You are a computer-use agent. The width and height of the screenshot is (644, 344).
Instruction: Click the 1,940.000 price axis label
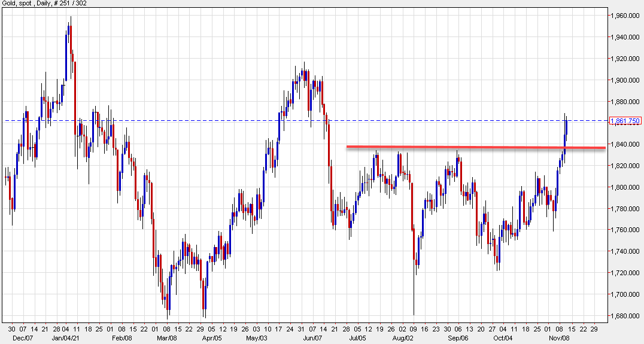[x=625, y=37]
